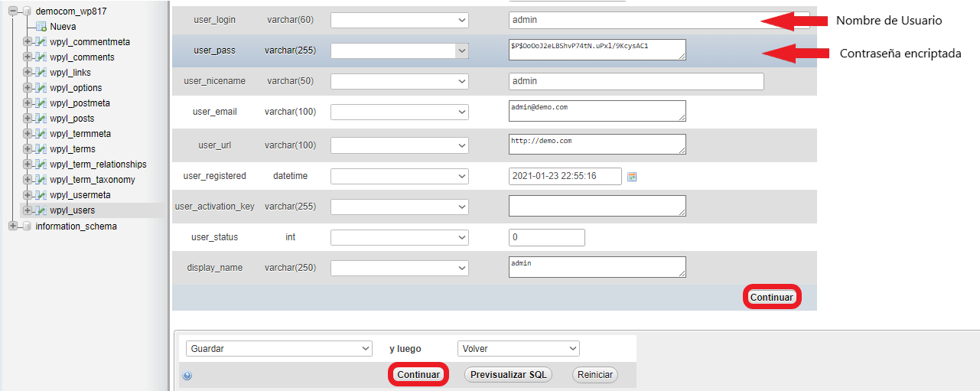Screen dimensions: 980x391
Task: Click the wpyl_term_taxonomy table icon
Action: pyautogui.click(x=41, y=180)
